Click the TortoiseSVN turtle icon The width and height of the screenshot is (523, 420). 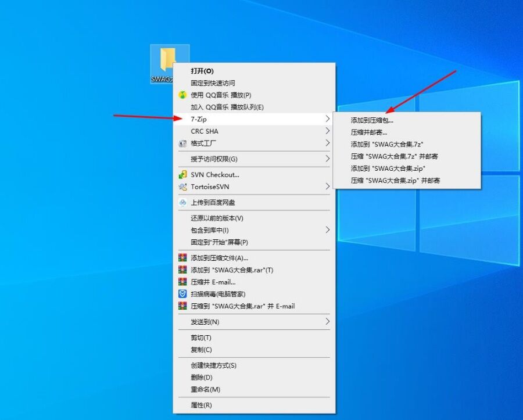(182, 186)
